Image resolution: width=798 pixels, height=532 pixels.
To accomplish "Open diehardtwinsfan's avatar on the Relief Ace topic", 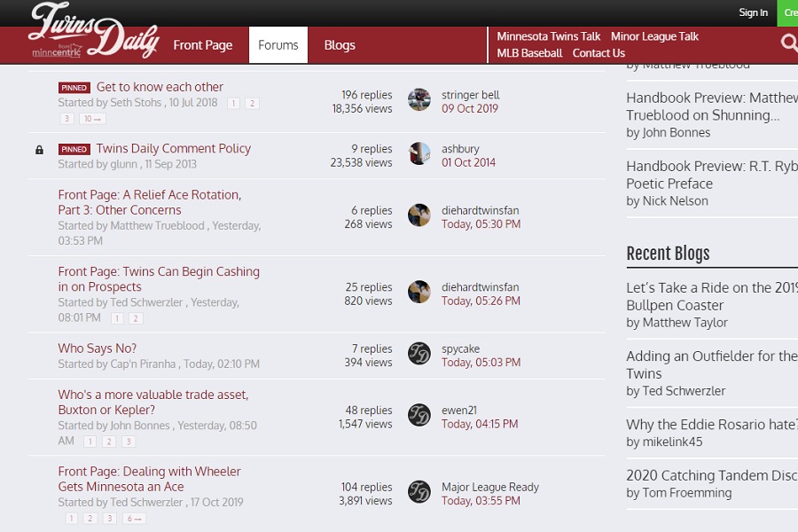I will (x=419, y=215).
